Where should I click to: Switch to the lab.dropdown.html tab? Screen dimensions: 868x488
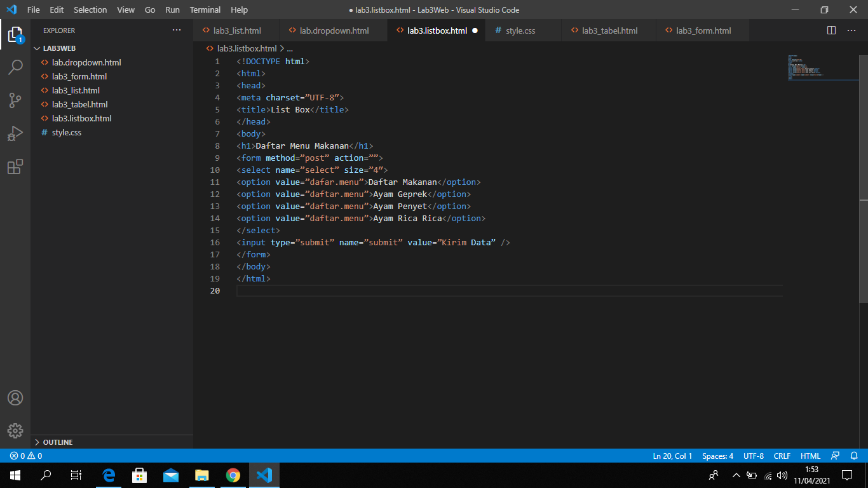click(334, 30)
